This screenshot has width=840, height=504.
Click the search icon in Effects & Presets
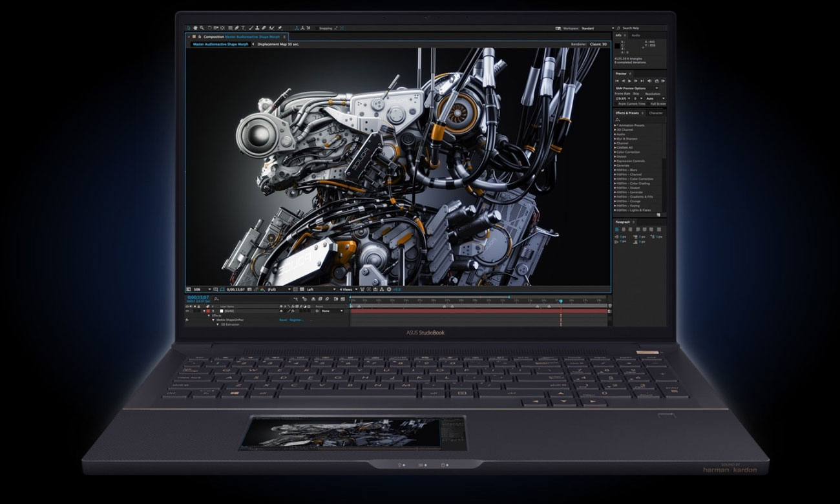617,120
